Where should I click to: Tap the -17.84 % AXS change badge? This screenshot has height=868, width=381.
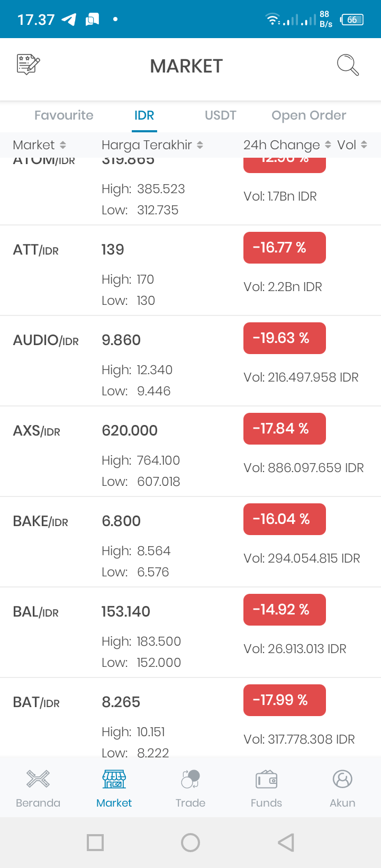[x=285, y=429]
